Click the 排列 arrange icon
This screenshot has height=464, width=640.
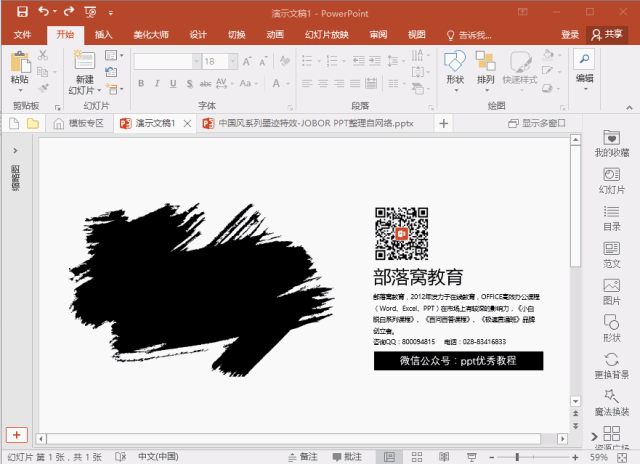point(485,69)
